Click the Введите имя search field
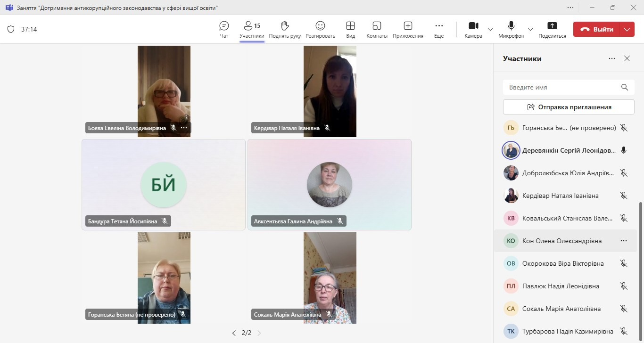The width and height of the screenshot is (644, 343). [569, 87]
